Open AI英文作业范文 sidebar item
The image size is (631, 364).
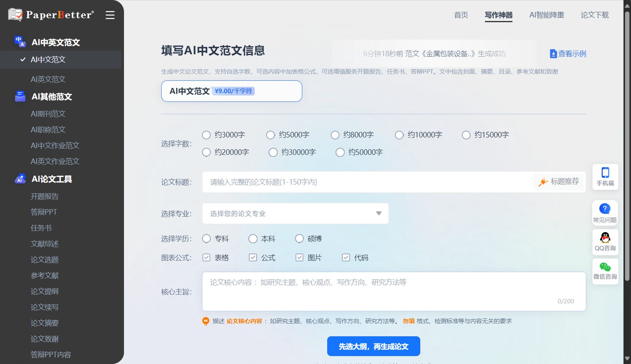55,161
